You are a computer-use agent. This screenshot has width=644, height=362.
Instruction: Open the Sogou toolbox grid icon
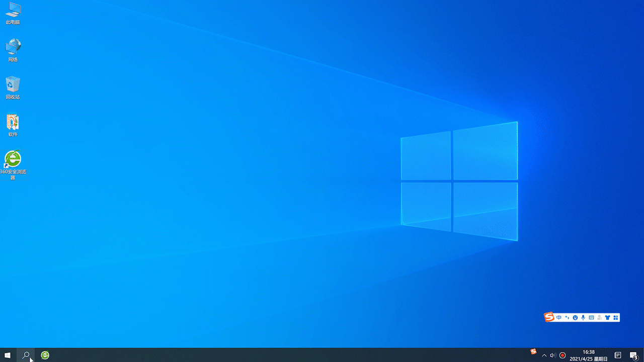(615, 318)
